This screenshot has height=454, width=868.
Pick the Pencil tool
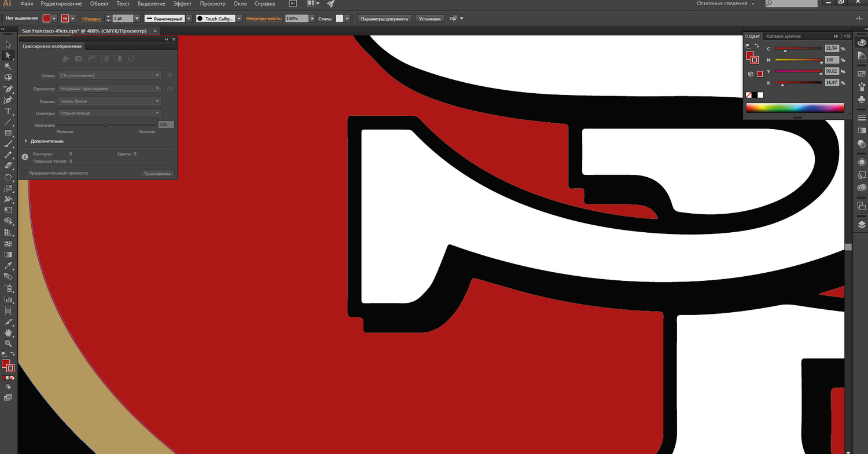[x=8, y=155]
